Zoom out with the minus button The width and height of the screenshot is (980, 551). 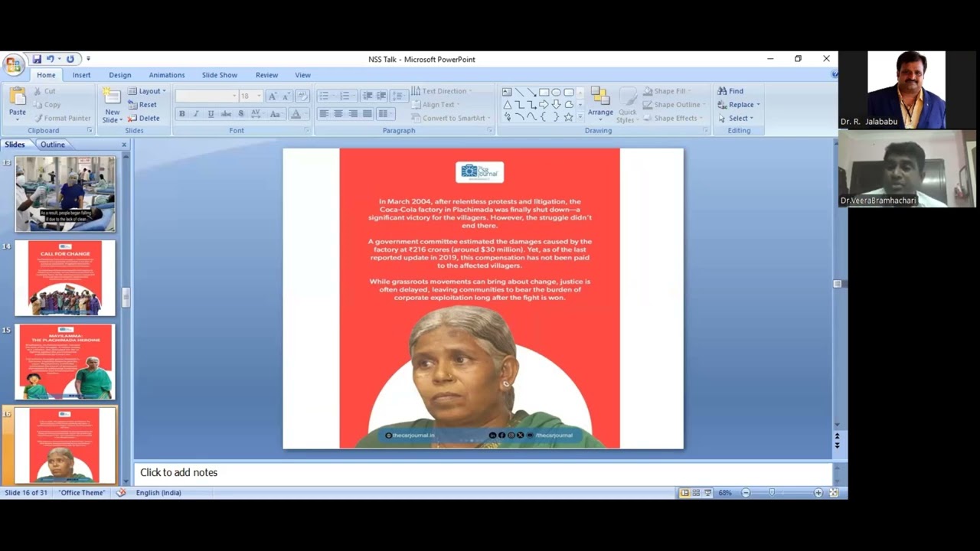(x=746, y=493)
